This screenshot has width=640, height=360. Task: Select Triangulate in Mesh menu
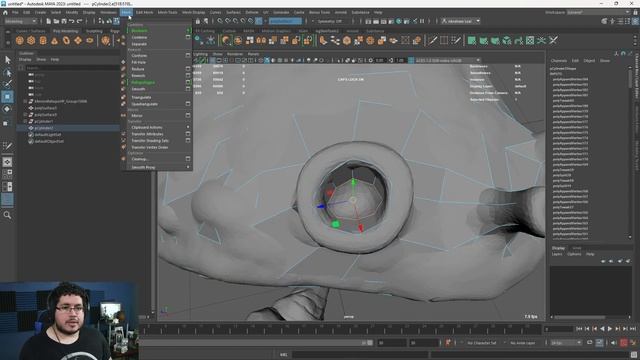pyautogui.click(x=141, y=97)
